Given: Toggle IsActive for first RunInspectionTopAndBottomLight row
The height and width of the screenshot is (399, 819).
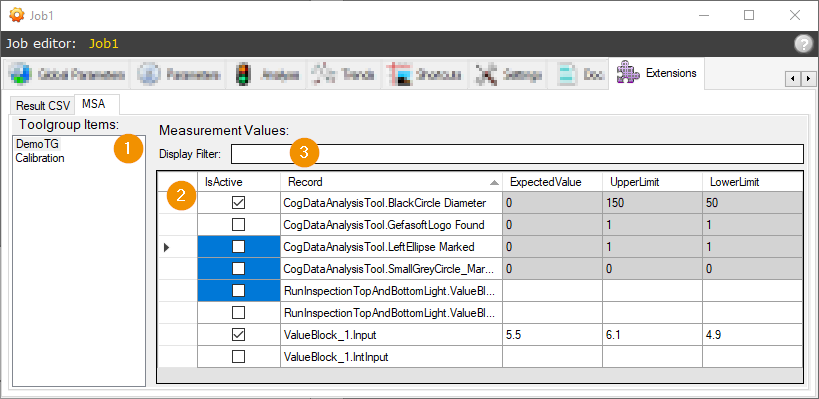Looking at the screenshot, I should (239, 290).
